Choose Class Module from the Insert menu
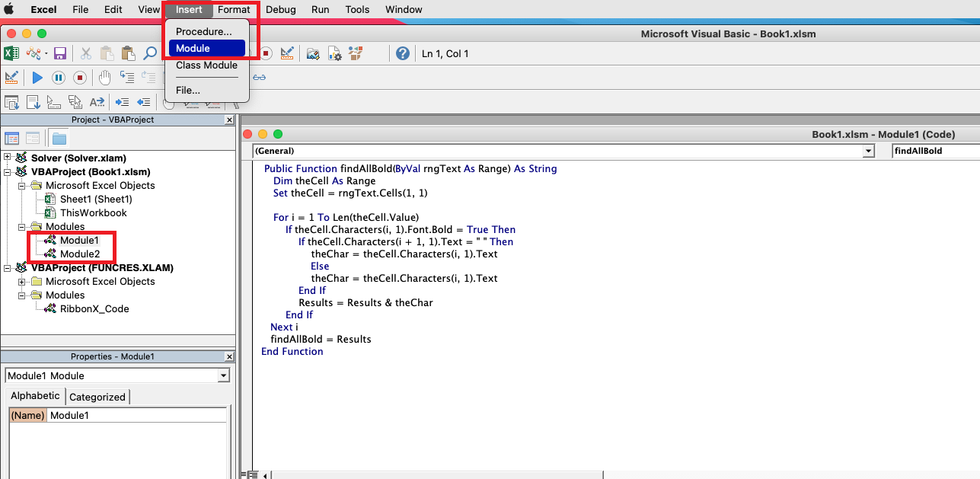The width and height of the screenshot is (980, 479). tap(206, 65)
